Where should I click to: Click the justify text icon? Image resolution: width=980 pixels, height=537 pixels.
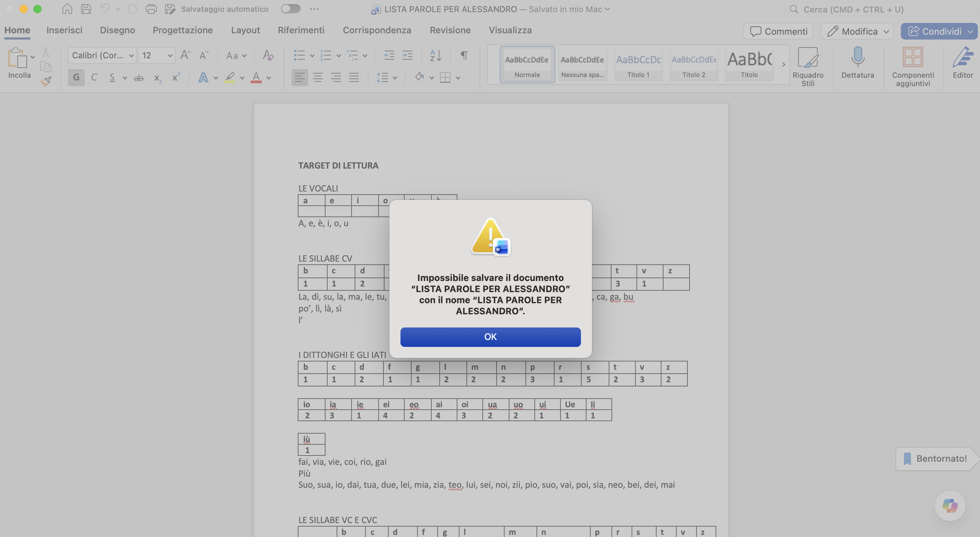tap(354, 78)
